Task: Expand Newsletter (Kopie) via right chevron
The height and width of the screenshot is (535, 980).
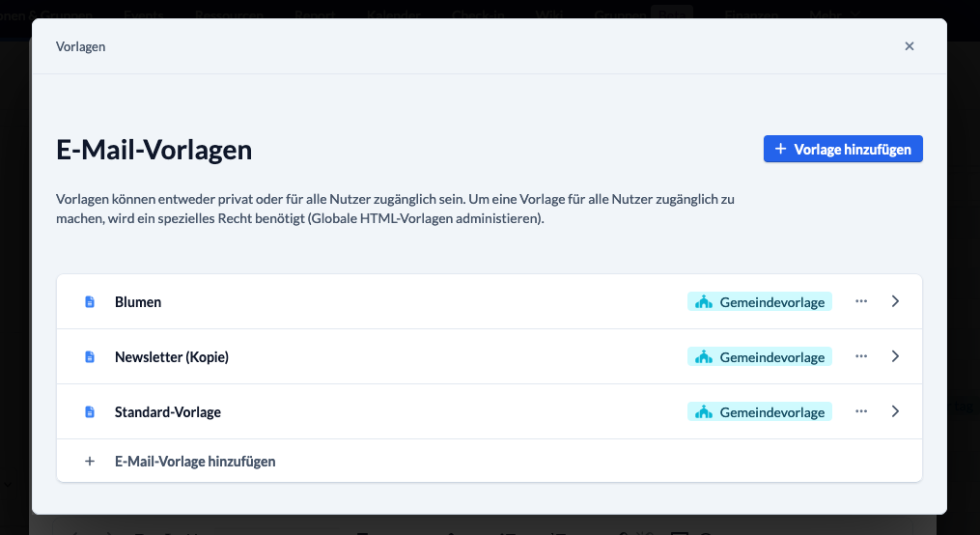Action: point(895,356)
